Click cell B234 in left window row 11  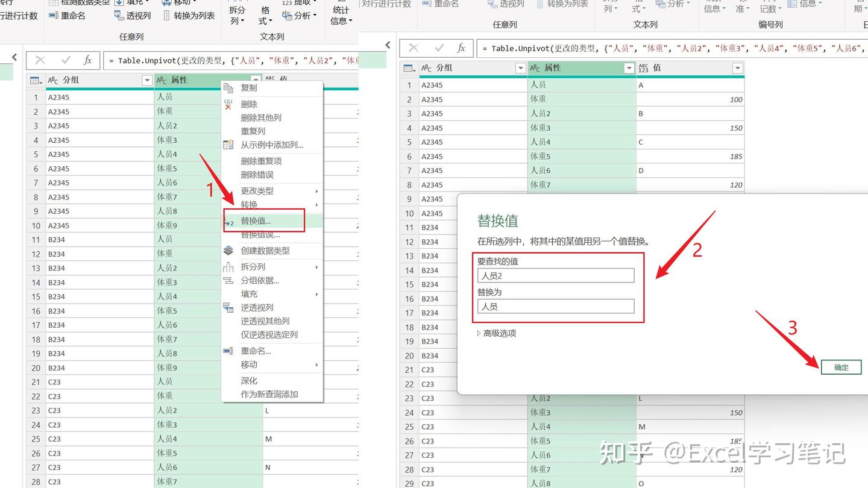[100, 239]
